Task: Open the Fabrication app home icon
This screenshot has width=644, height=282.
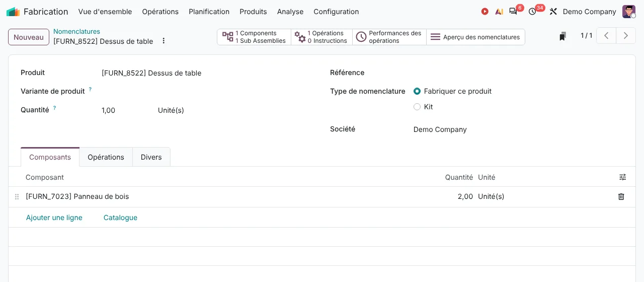Action: (13, 12)
